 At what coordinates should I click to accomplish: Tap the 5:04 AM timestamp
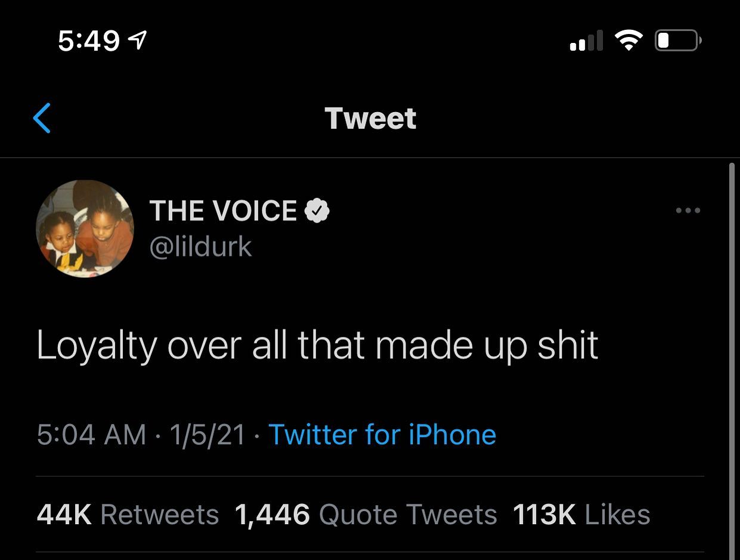point(91,434)
